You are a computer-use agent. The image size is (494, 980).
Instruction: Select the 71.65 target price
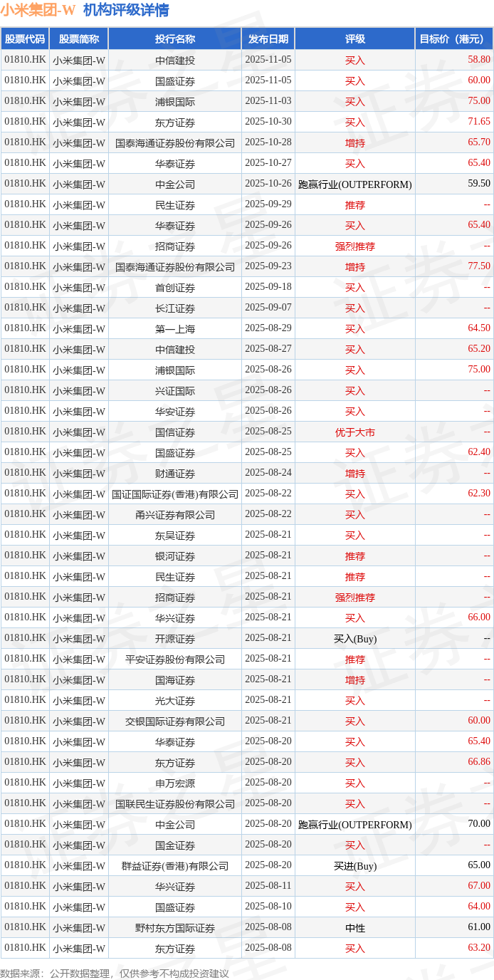(x=479, y=122)
